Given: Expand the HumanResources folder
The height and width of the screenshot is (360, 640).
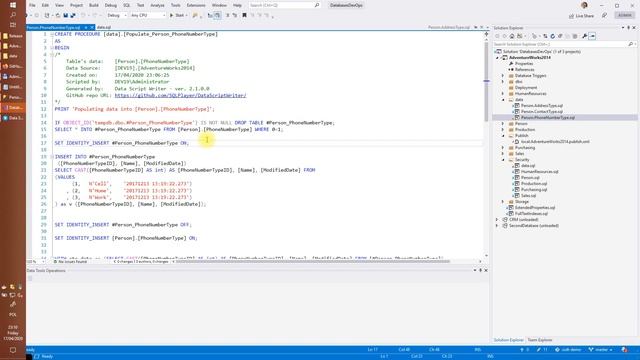Looking at the screenshot, I should point(503,93).
